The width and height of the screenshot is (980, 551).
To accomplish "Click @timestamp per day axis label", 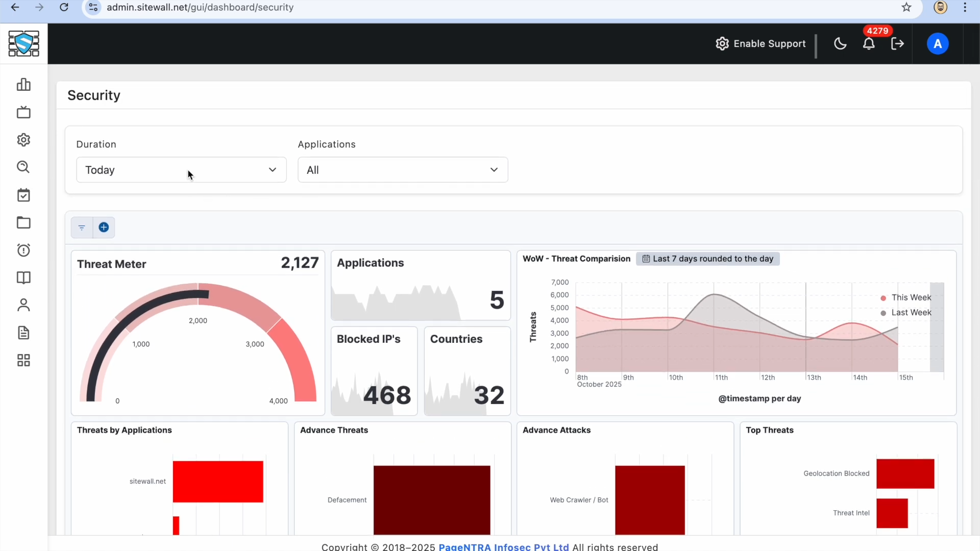I will click(759, 398).
